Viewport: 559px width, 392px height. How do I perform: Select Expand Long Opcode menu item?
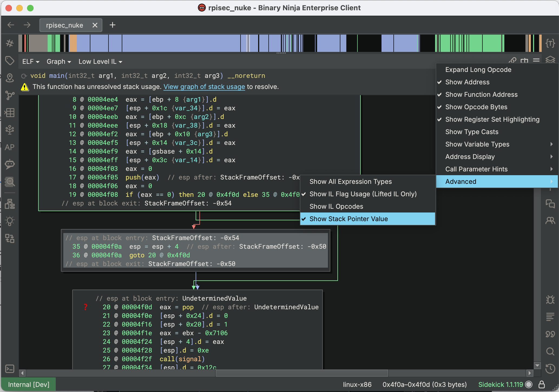coord(497,70)
